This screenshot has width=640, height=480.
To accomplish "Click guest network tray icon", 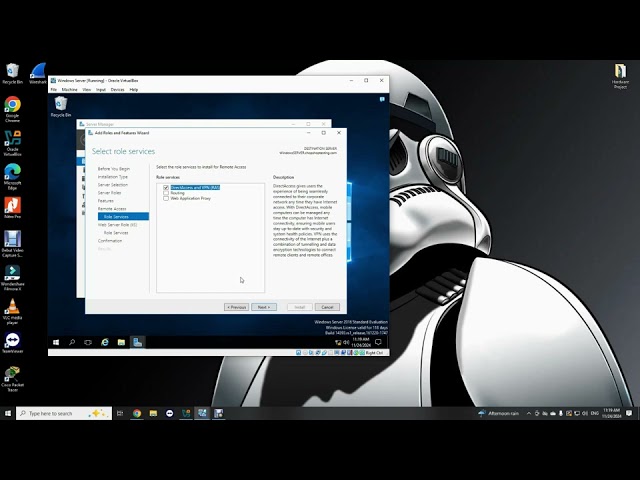I will pos(338,342).
